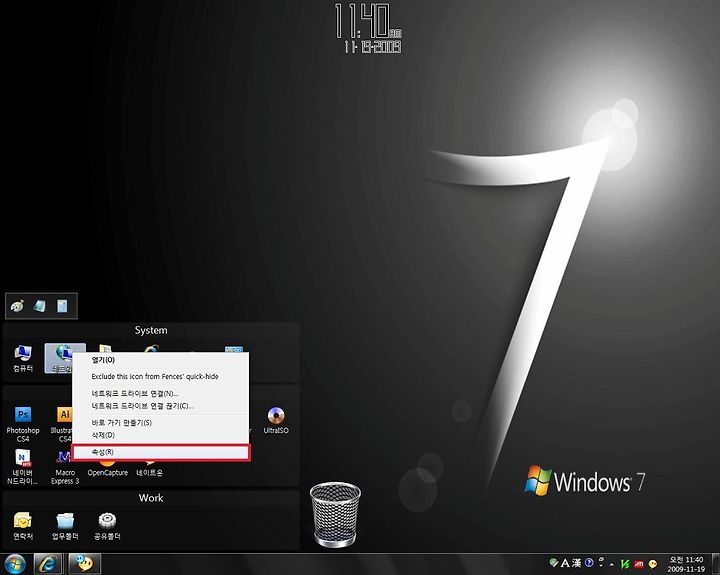Click the 漢 hanja conversion icon
Image resolution: width=720 pixels, height=575 pixels.
577,563
